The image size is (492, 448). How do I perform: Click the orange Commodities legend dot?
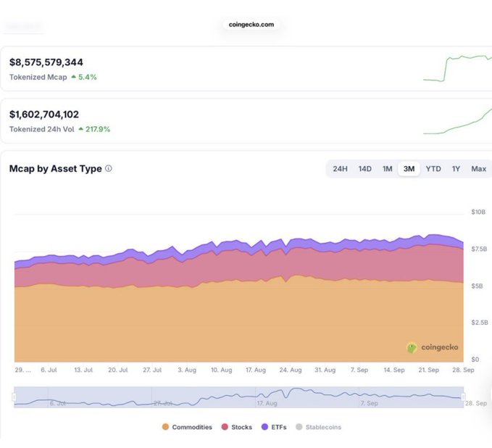165,427
